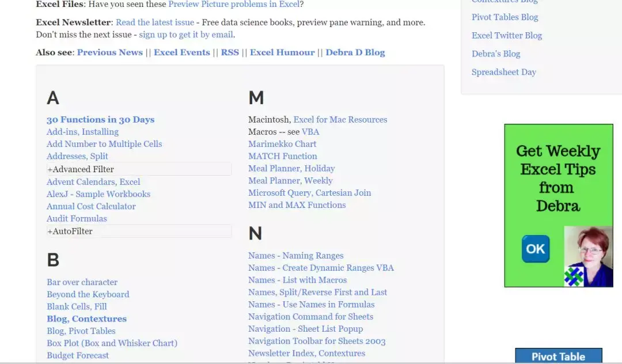Open the Marimekko Chart link
The width and height of the screenshot is (622, 364).
pos(282,144)
